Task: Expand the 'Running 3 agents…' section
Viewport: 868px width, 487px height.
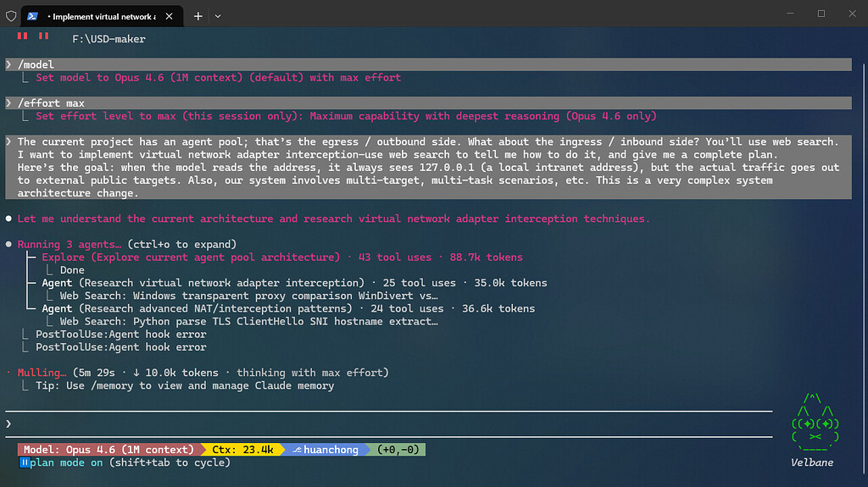Action: (x=127, y=244)
